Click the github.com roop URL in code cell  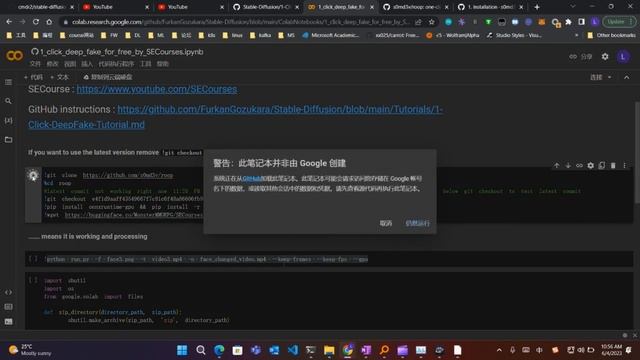coord(128,175)
